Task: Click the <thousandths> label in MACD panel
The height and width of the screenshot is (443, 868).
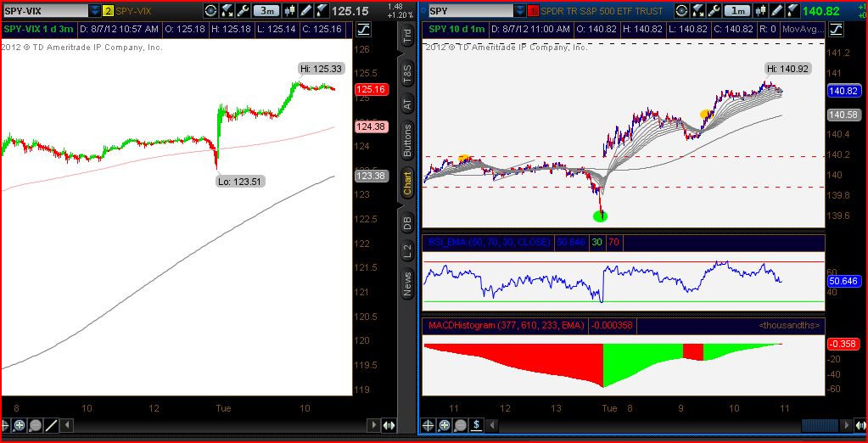Action: tap(789, 326)
